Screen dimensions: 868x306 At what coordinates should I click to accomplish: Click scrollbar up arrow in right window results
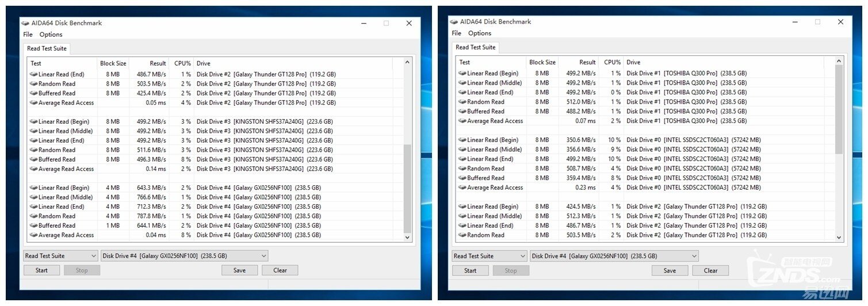839,61
